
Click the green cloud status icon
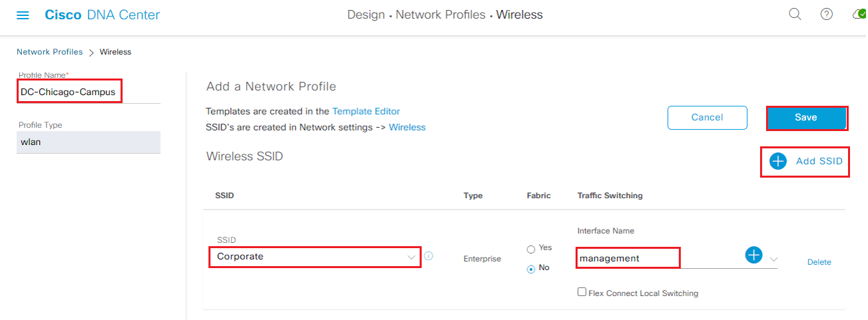[x=859, y=14]
